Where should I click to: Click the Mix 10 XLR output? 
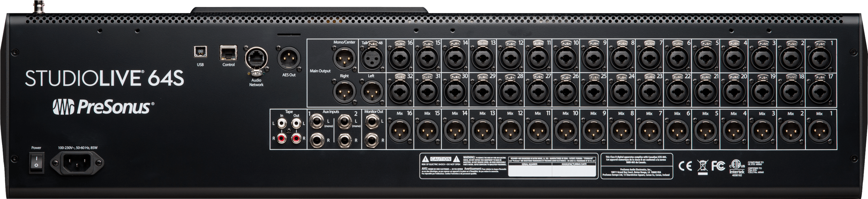point(566,131)
